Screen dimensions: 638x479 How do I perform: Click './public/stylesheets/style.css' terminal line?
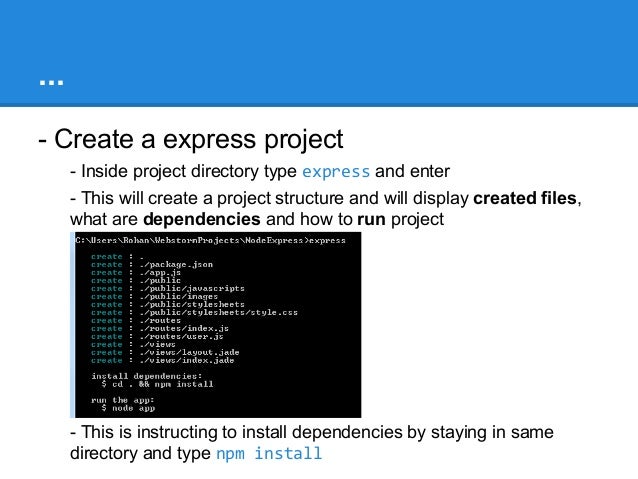194,313
